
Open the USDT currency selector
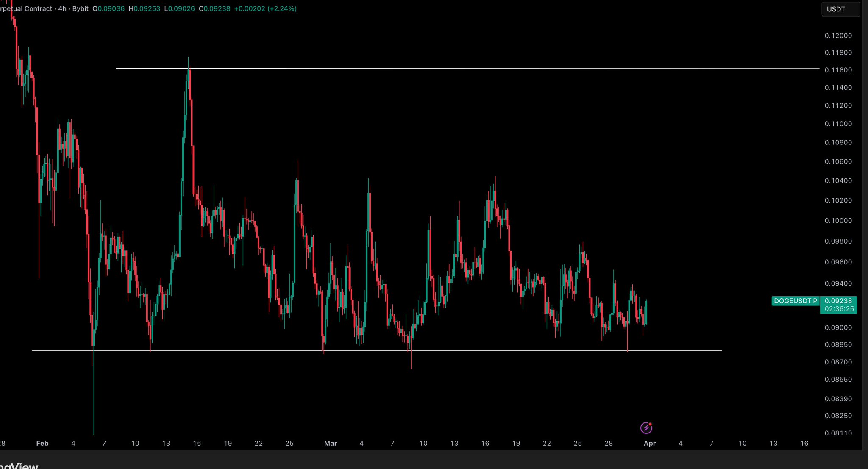click(840, 9)
